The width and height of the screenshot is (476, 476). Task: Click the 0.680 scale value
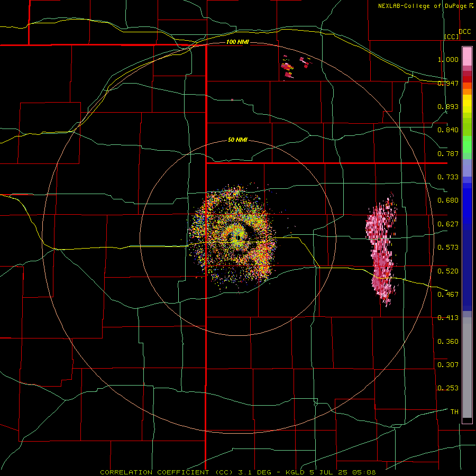tap(448, 200)
